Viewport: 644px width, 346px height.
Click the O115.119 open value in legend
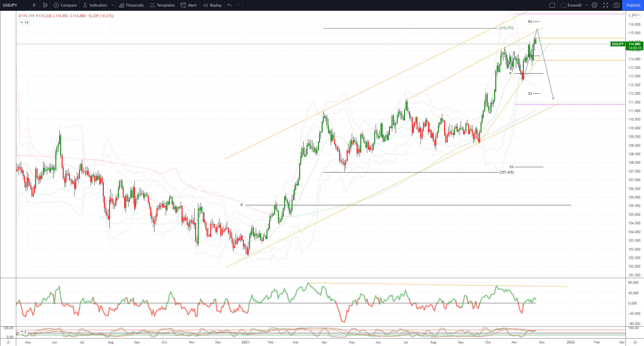click(x=26, y=16)
